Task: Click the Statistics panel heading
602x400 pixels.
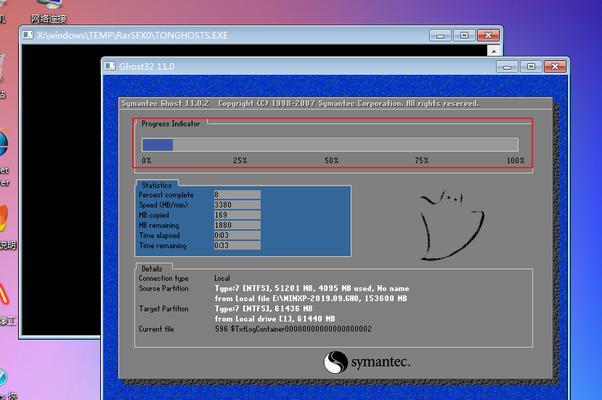Action: [x=156, y=185]
